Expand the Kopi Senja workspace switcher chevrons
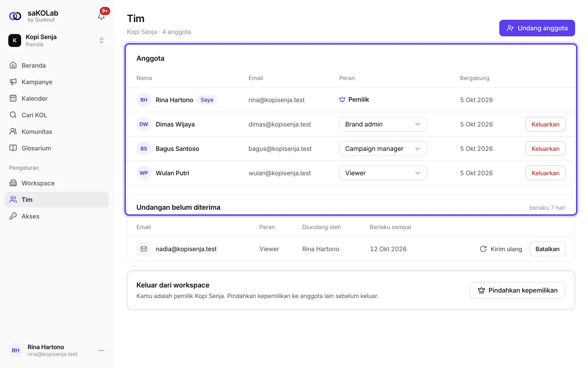 click(x=102, y=40)
